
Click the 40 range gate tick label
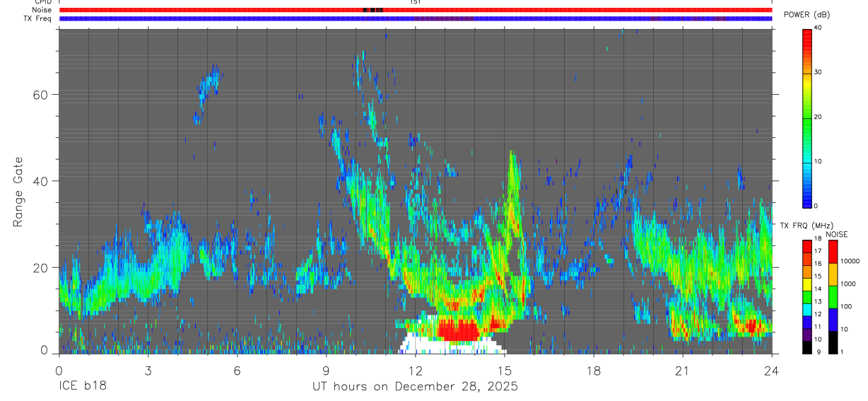40,181
